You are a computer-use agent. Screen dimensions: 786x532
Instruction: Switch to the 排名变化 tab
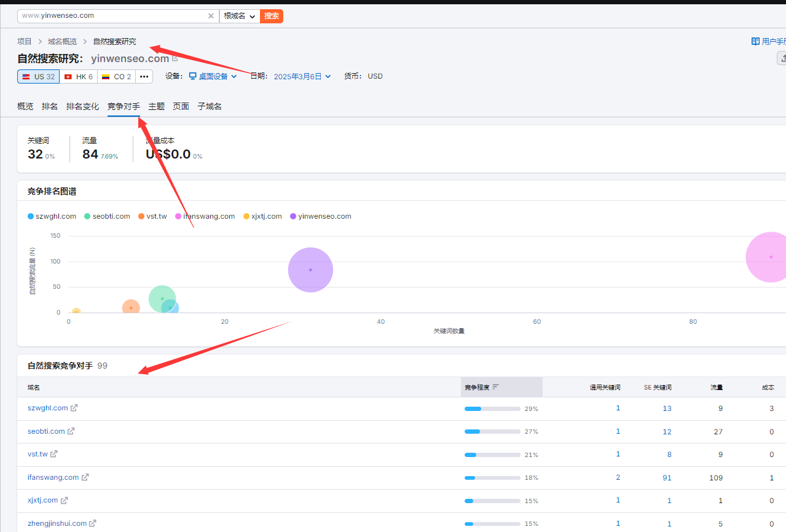(x=82, y=106)
